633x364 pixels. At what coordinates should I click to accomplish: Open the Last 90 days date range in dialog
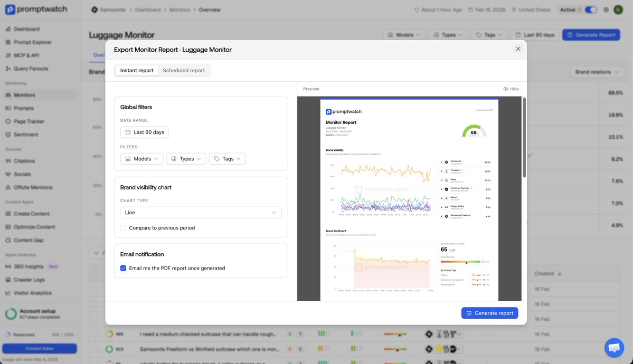tap(145, 132)
